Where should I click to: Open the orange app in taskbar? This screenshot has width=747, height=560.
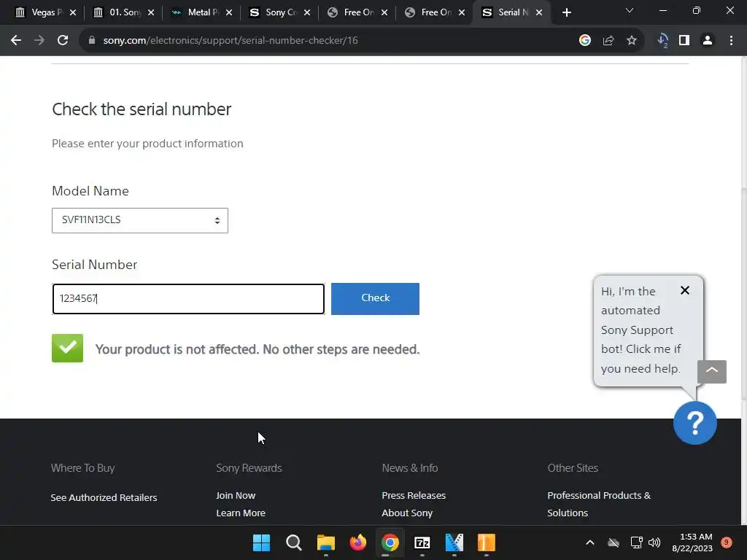[x=487, y=542]
